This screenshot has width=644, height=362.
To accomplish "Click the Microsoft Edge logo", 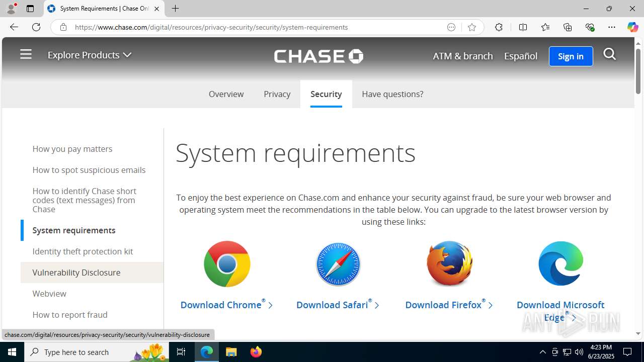I will coord(560,263).
